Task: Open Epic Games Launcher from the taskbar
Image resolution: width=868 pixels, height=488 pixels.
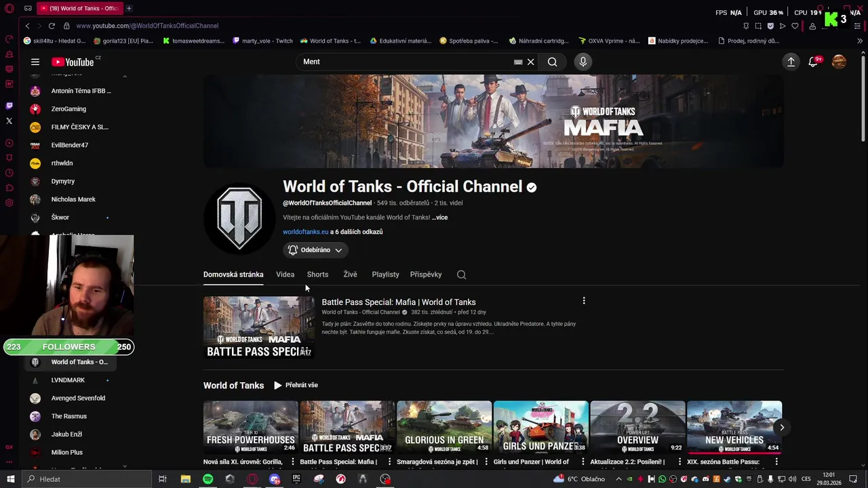Action: click(296, 479)
